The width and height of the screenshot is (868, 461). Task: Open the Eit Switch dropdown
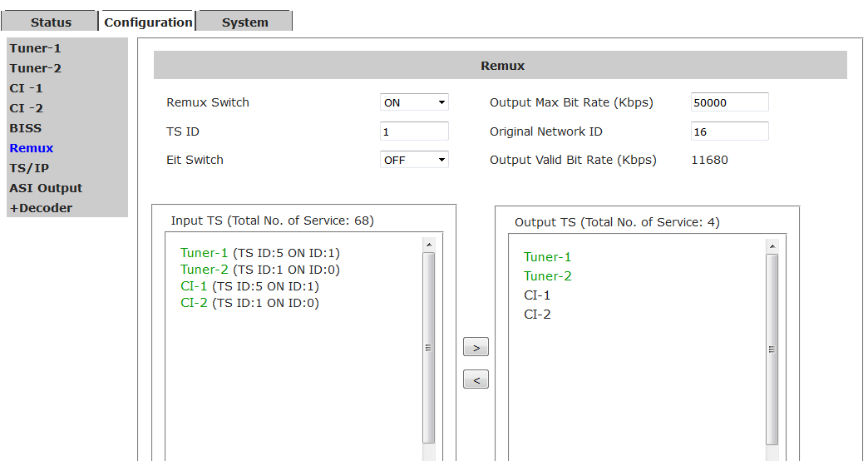point(414,160)
